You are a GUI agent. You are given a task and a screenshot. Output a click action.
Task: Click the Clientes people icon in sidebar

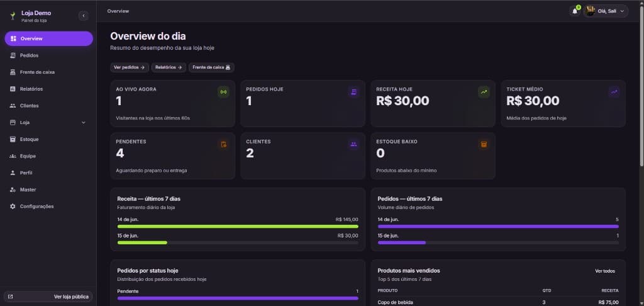(13, 106)
